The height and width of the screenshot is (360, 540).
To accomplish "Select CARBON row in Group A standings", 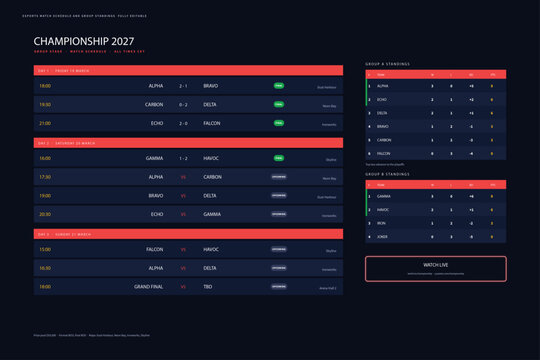I will click(x=436, y=140).
